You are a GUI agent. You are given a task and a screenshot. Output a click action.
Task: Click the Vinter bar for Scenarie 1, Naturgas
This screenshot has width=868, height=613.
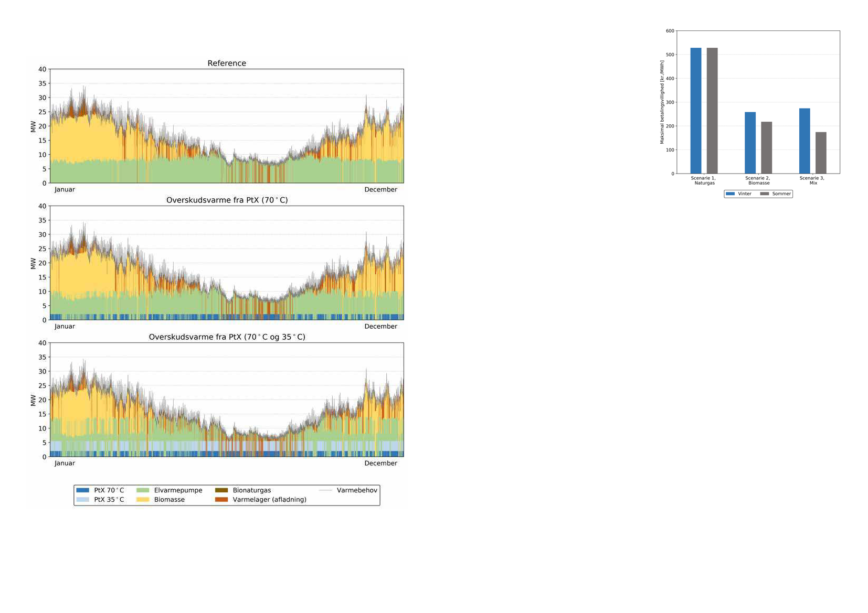[x=696, y=111]
